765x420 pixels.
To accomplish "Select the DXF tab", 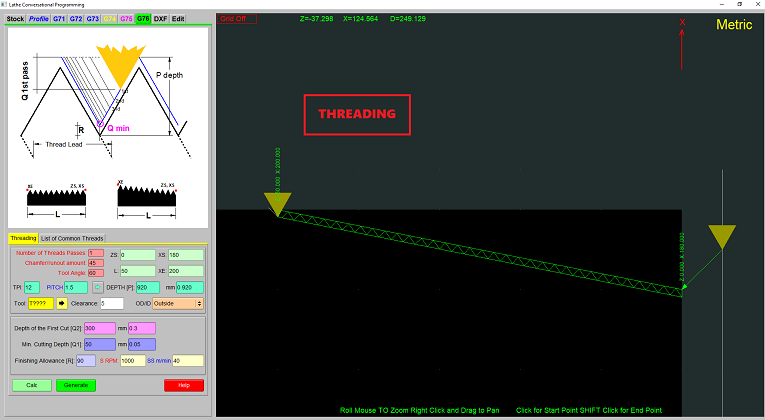I will click(160, 18).
